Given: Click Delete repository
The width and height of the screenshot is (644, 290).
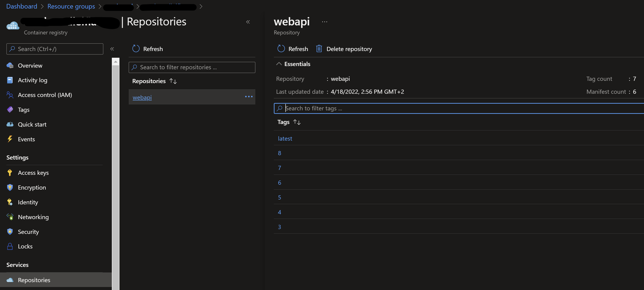Looking at the screenshot, I should click(349, 49).
